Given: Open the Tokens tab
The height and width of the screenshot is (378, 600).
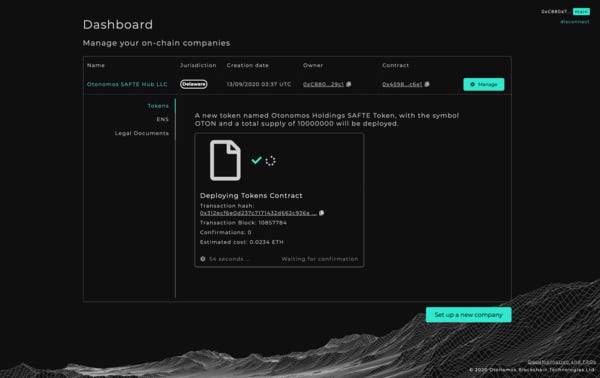Looking at the screenshot, I should point(158,106).
